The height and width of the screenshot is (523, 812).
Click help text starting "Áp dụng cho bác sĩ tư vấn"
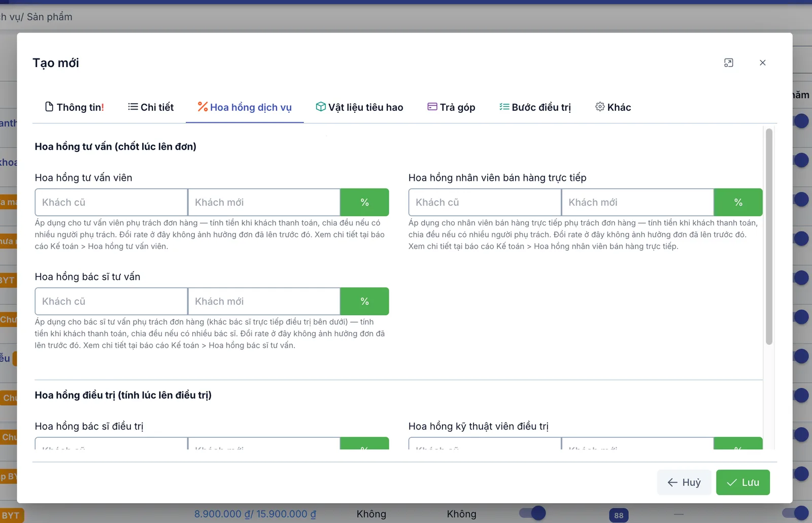click(x=210, y=334)
